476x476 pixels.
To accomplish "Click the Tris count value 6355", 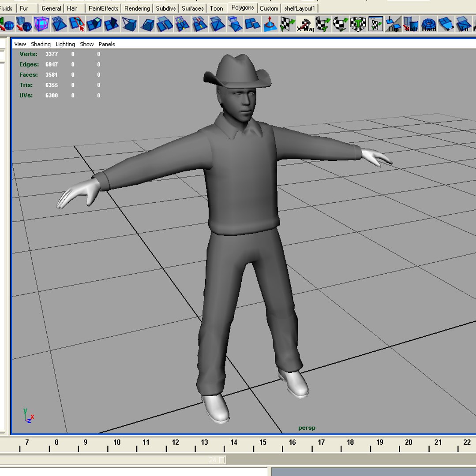I will pos(52,85).
